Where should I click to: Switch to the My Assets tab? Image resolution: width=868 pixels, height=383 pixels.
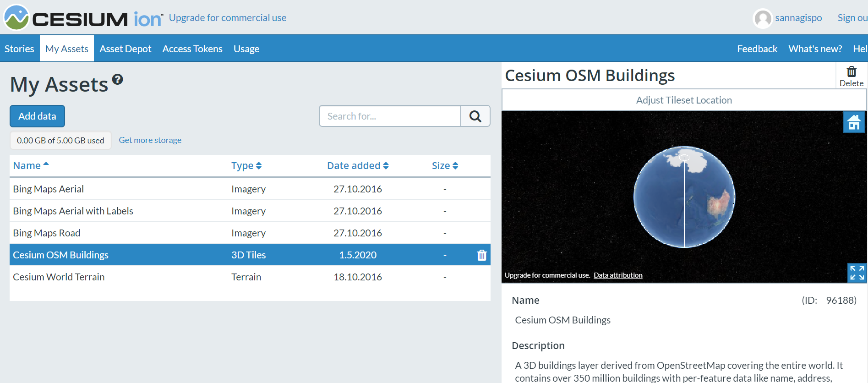(x=67, y=49)
